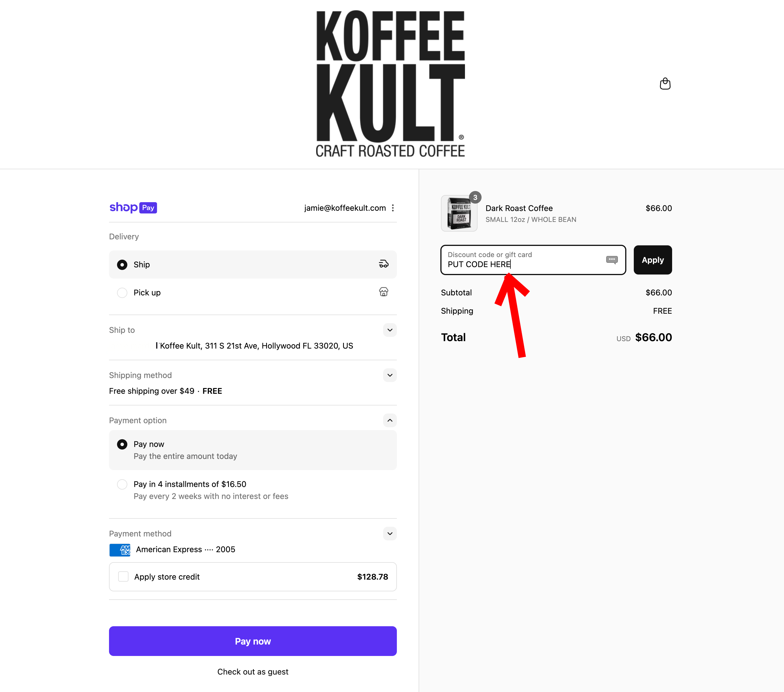This screenshot has width=784, height=692.
Task: Expand the Shipping method section
Action: pyautogui.click(x=390, y=375)
